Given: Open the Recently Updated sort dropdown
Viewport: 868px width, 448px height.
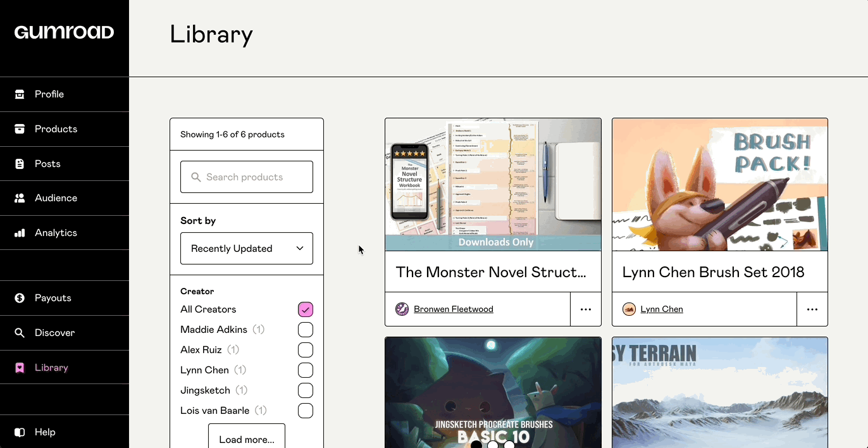Looking at the screenshot, I should click(x=247, y=248).
